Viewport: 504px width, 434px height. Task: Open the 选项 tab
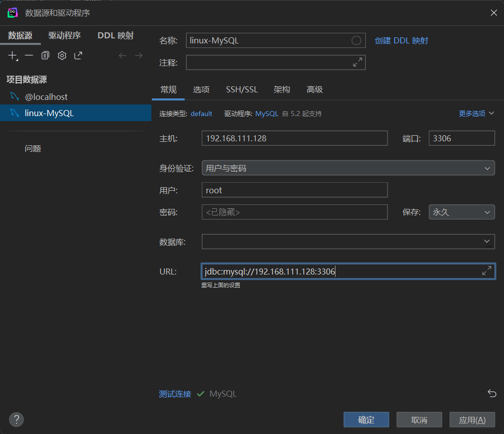coord(201,89)
